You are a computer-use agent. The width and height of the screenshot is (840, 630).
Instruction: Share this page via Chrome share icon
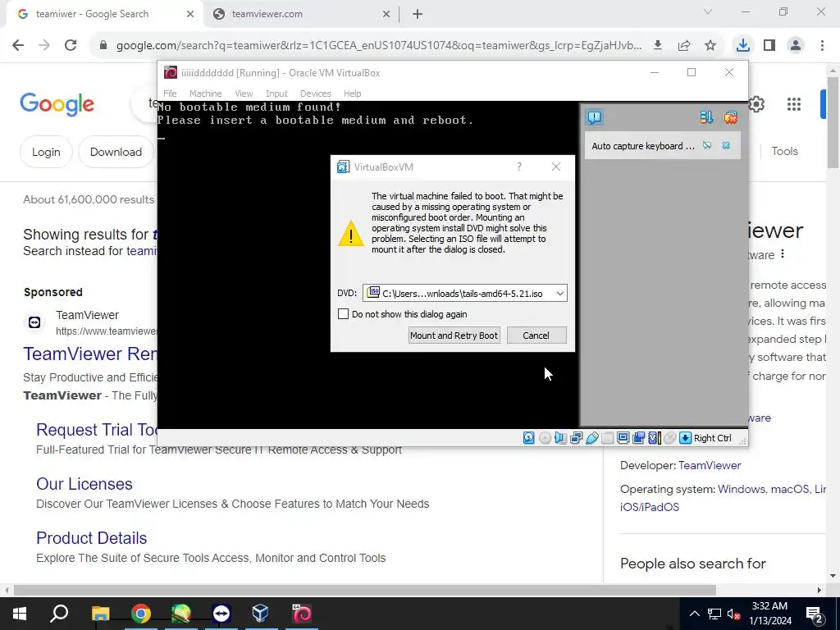pyautogui.click(x=684, y=46)
